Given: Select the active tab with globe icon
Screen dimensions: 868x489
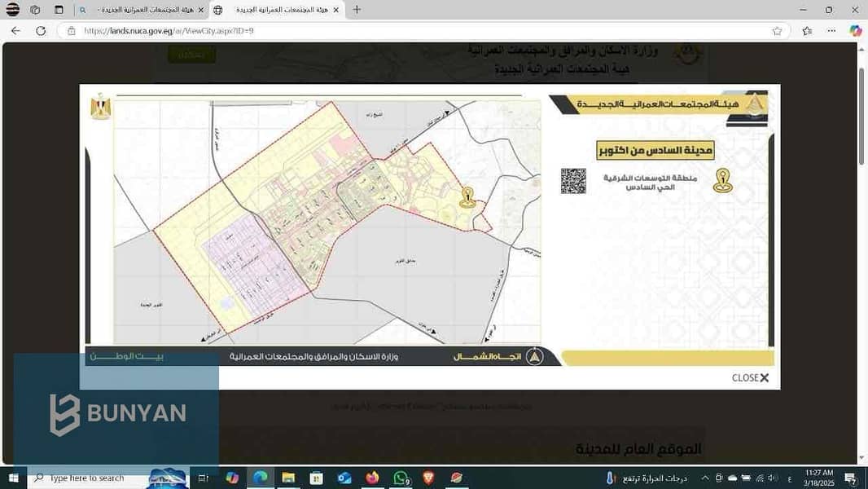Looking at the screenshot, I should coord(277,10).
